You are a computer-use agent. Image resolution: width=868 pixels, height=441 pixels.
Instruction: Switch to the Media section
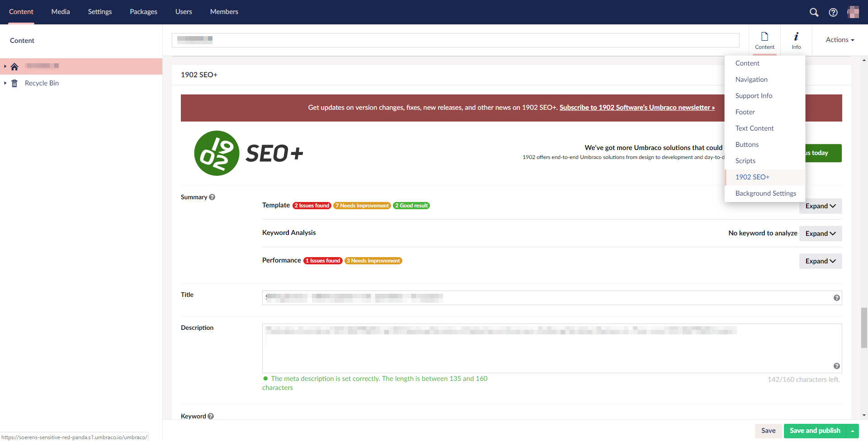coord(61,12)
